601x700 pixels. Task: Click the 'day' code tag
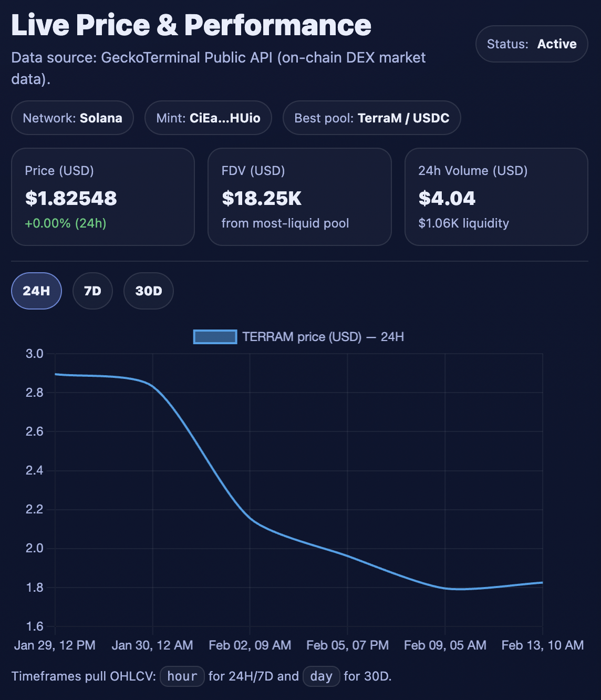pyautogui.click(x=321, y=676)
